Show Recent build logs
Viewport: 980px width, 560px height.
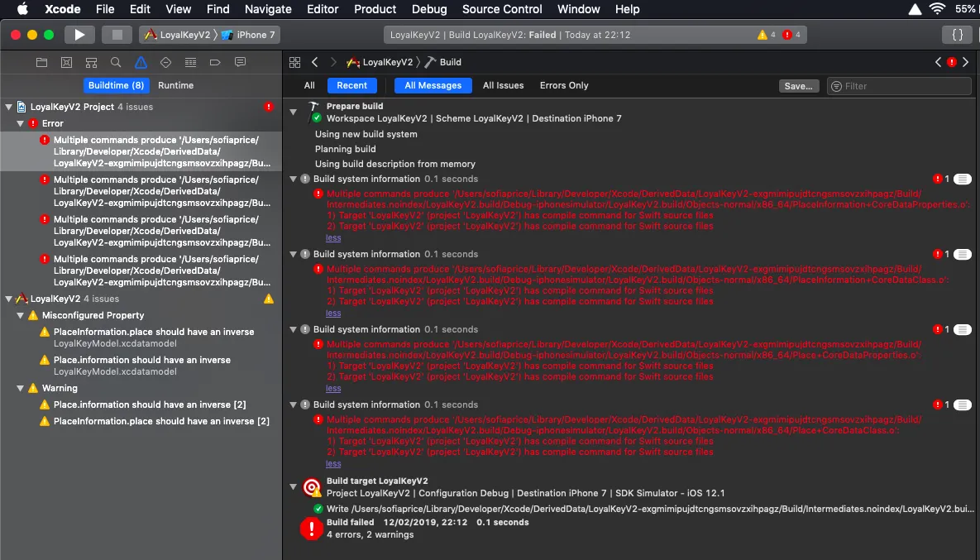pyautogui.click(x=351, y=86)
